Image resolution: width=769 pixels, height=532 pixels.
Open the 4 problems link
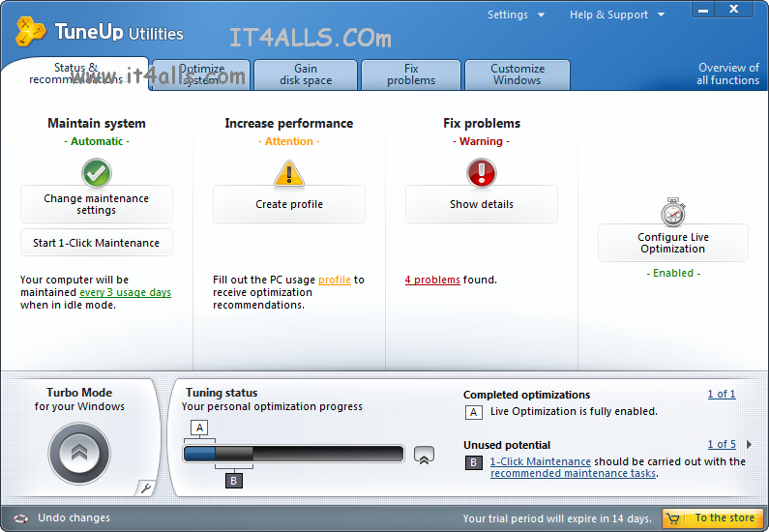[x=432, y=280]
